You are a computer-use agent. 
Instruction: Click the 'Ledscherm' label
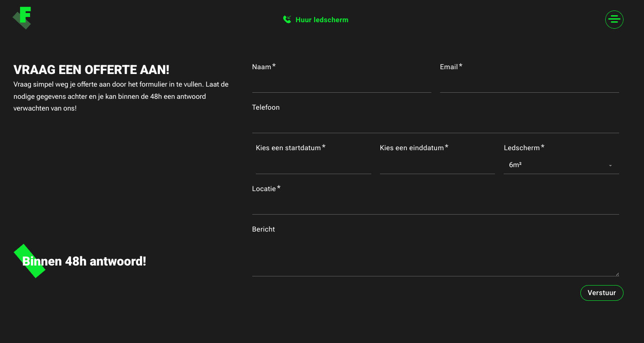pyautogui.click(x=522, y=148)
